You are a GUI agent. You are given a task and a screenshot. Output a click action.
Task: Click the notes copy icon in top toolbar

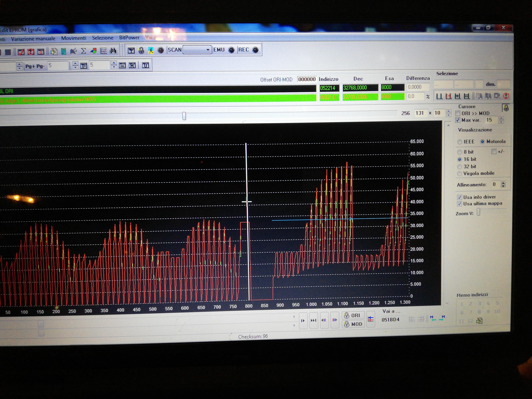54,51
